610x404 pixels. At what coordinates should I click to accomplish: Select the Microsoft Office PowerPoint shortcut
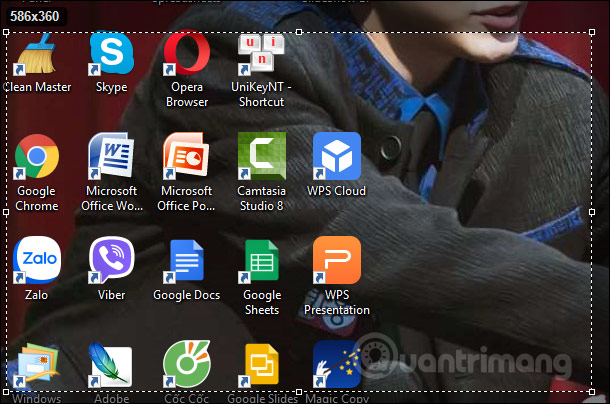186,156
